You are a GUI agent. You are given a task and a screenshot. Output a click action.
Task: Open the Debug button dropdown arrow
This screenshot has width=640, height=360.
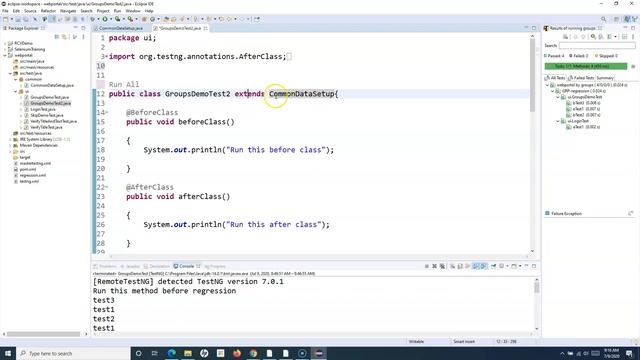point(98,19)
